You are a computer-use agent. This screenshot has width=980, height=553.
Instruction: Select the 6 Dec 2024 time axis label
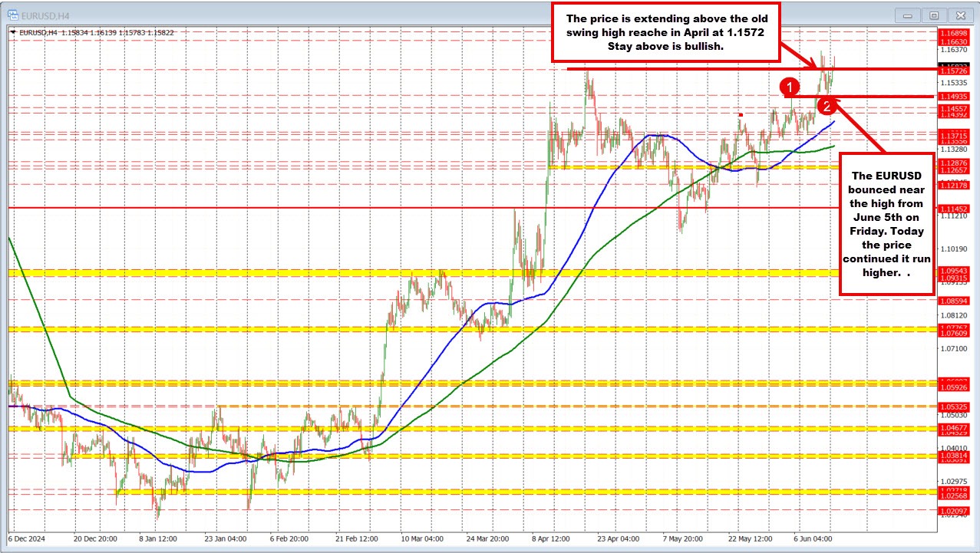(27, 539)
